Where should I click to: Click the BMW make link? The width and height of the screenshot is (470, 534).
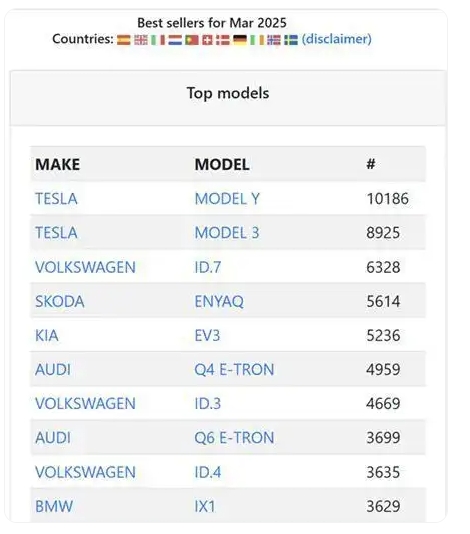pos(54,506)
